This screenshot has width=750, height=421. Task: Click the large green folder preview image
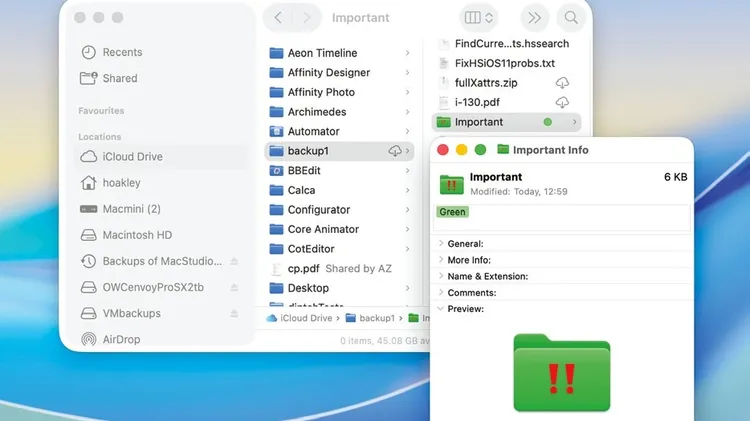tap(561, 372)
